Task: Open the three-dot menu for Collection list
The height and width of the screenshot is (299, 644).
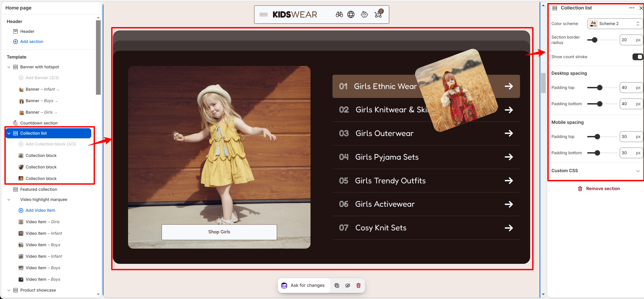Action: click(632, 8)
